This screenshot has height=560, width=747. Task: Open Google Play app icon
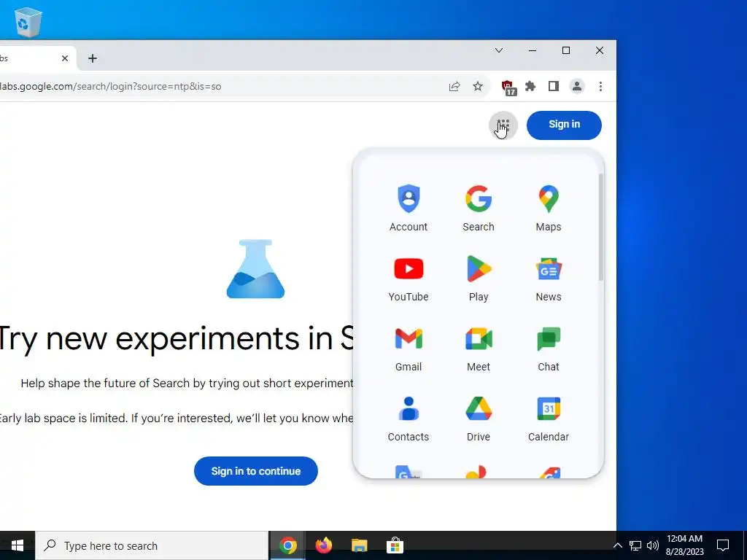click(479, 278)
